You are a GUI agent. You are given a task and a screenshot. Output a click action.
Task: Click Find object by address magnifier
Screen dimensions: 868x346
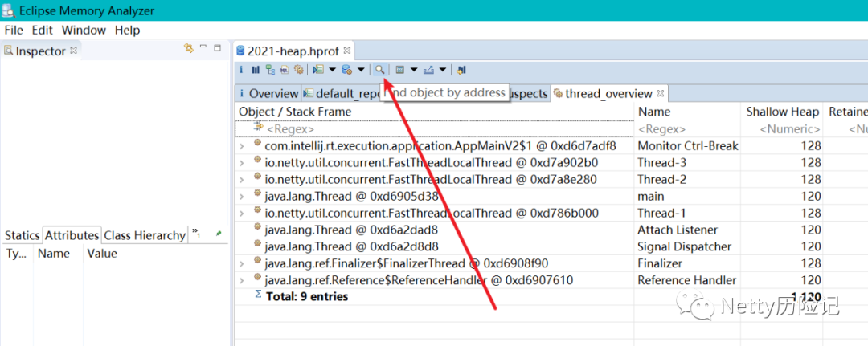[379, 70]
